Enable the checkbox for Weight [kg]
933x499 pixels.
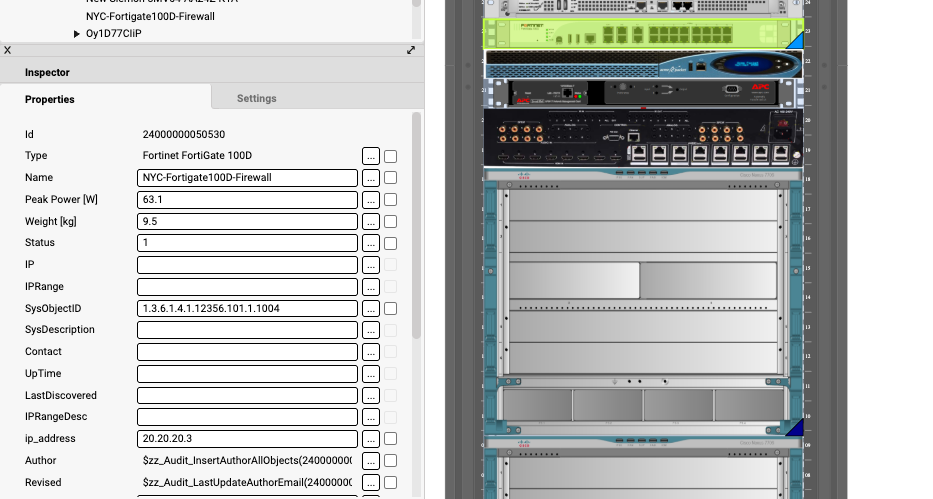pyautogui.click(x=391, y=222)
